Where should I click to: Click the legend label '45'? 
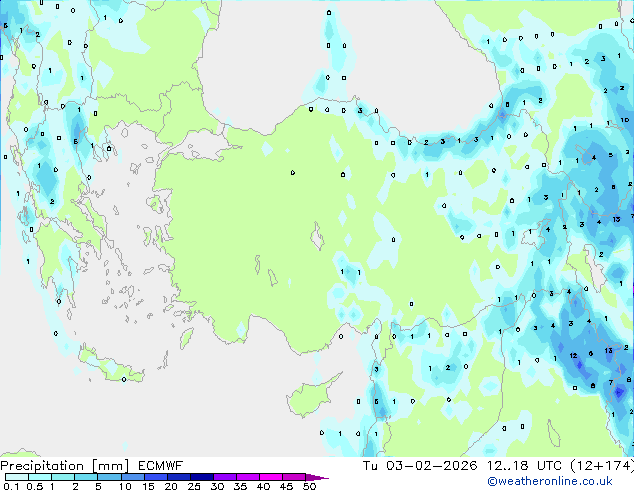[x=286, y=486]
